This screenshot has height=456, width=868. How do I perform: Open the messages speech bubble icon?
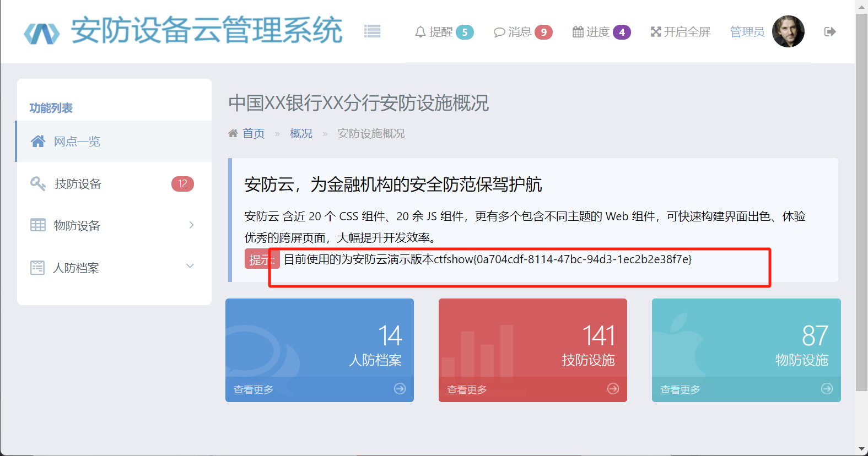pos(499,32)
